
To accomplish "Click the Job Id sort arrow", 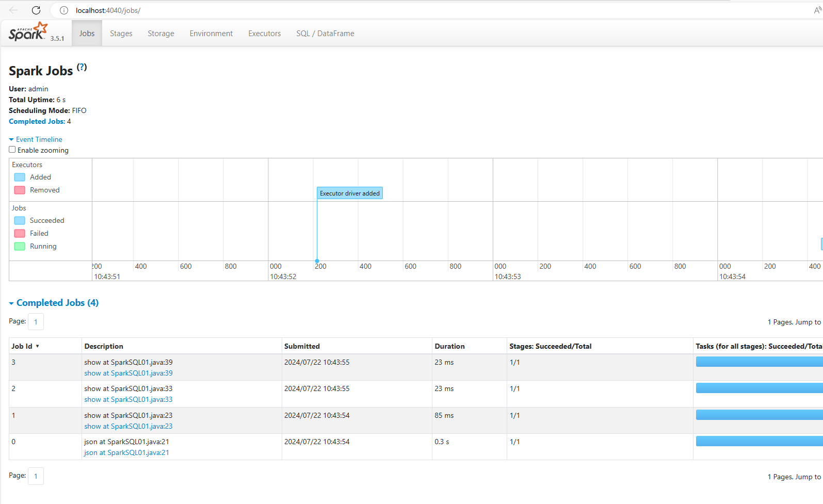I will [x=38, y=346].
